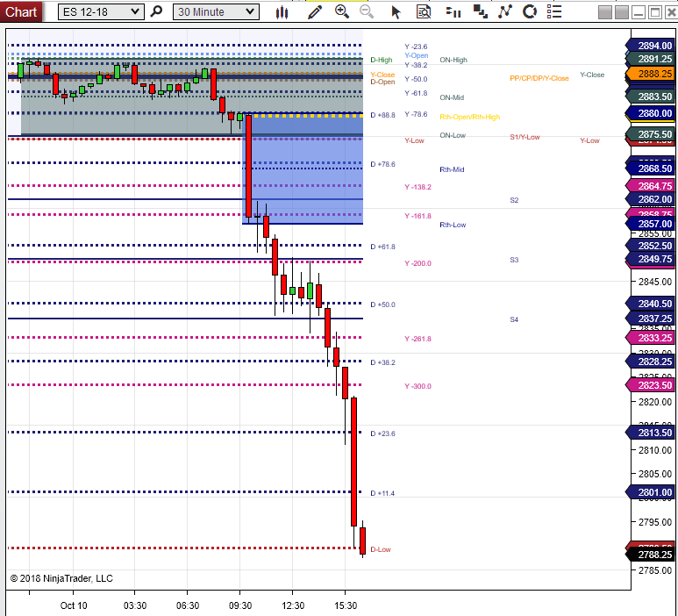Select the Chart tab
Viewport: 678px width, 616px height.
[21, 11]
